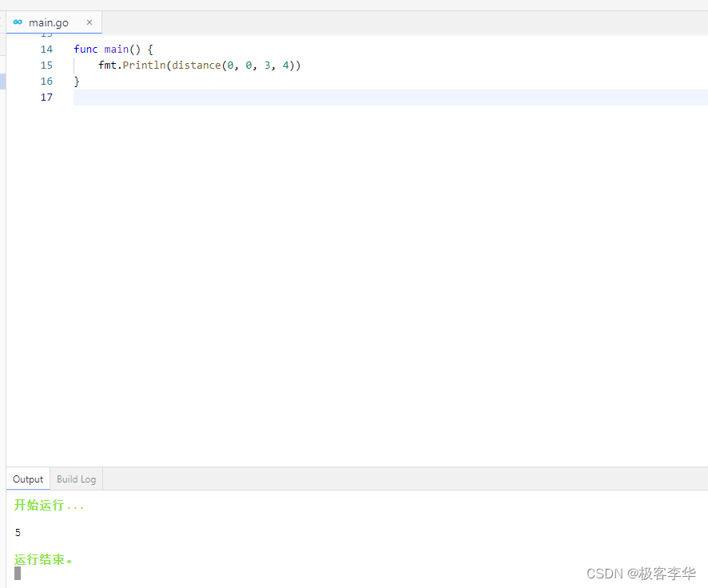This screenshot has height=588, width=708.
Task: Click the closing brace on line 16
Action: coord(77,81)
